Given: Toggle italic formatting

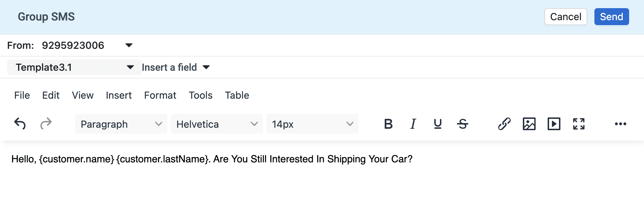Looking at the screenshot, I should click(x=413, y=124).
